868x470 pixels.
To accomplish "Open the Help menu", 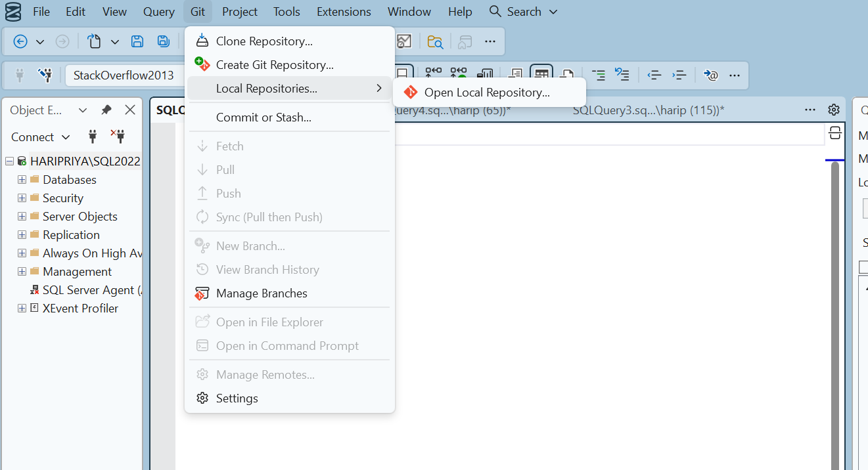I will [x=460, y=12].
